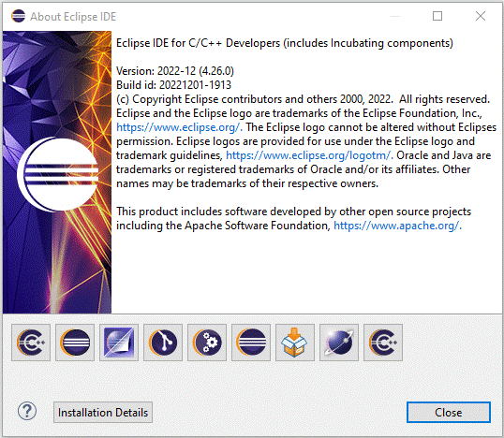Maximize the About Eclipse IDE window
Viewport: 504px width, 438px height.
pos(437,16)
